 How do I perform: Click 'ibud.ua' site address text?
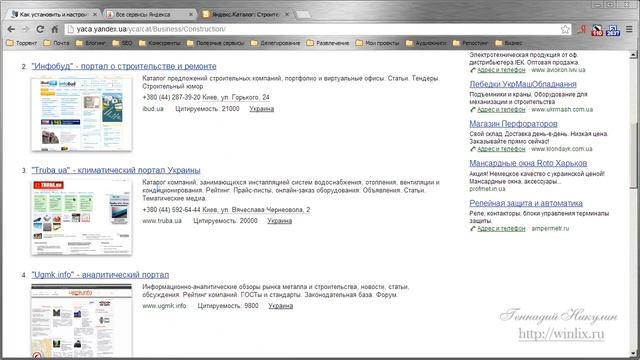pos(153,109)
